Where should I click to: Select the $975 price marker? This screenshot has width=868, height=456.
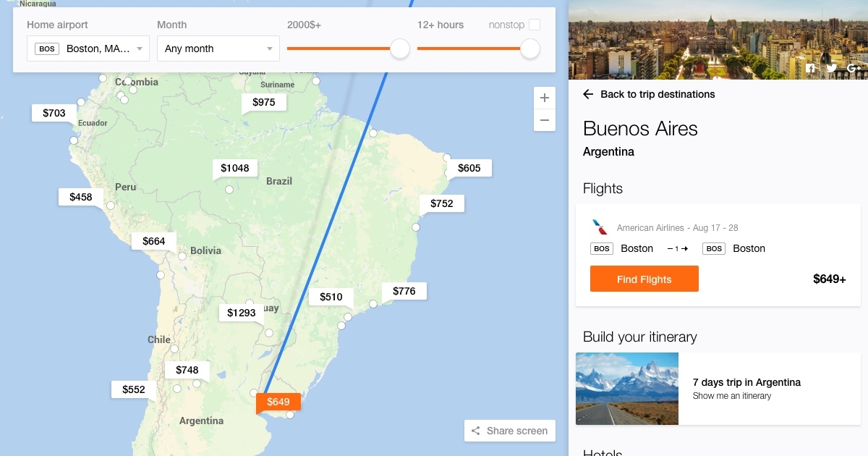(x=264, y=102)
